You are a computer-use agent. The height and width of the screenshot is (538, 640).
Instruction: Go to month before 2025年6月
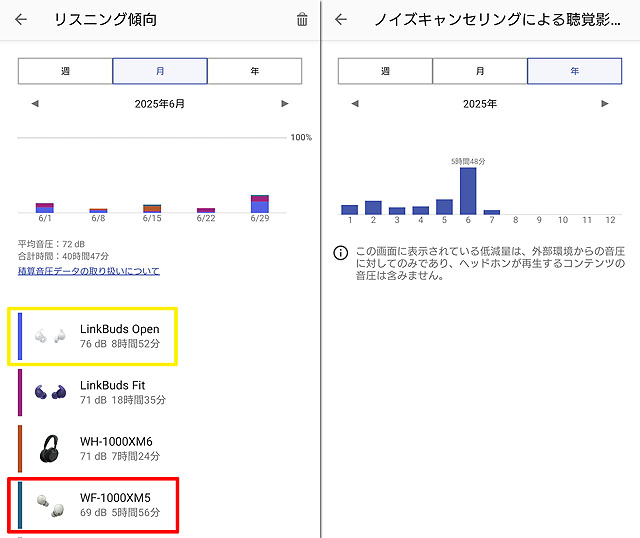coord(35,104)
